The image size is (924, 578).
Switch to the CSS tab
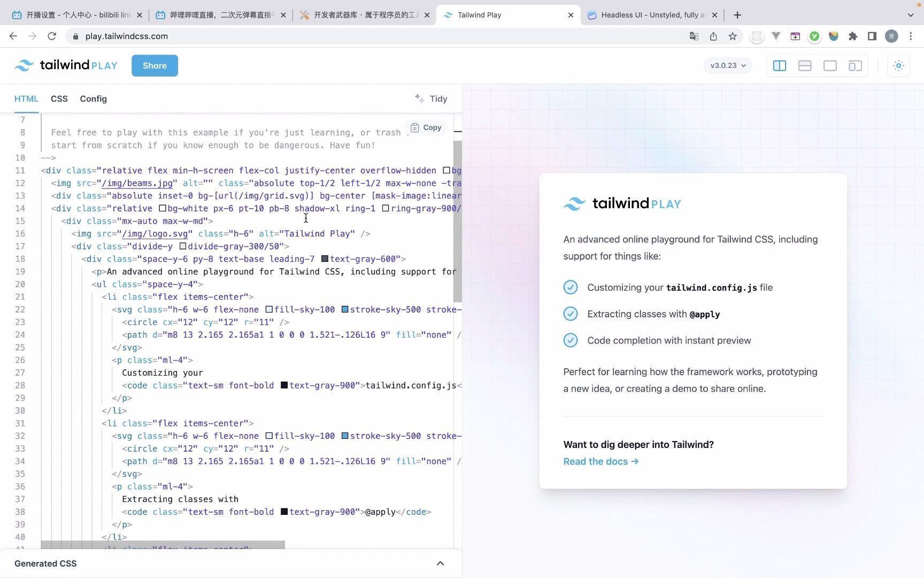click(x=59, y=98)
